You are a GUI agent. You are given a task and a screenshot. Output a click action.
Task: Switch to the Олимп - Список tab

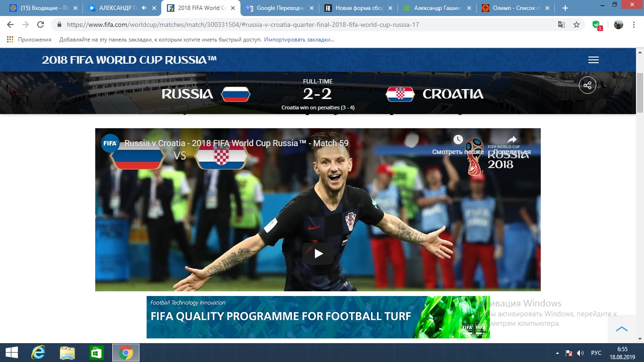[515, 8]
